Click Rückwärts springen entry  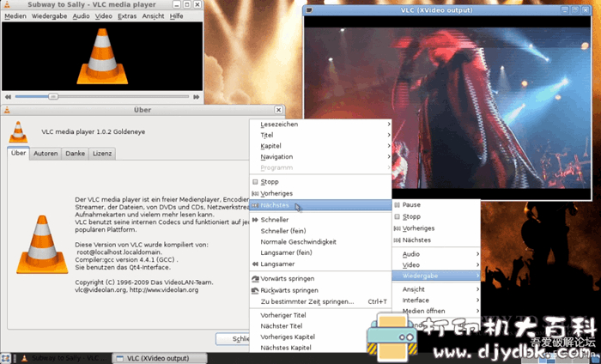pos(320,290)
